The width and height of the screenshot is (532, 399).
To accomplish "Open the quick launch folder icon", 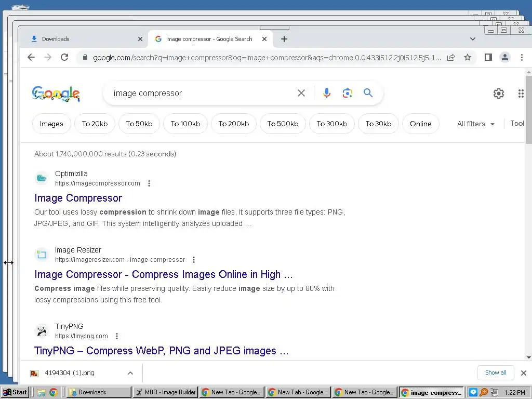I will 42,393.
